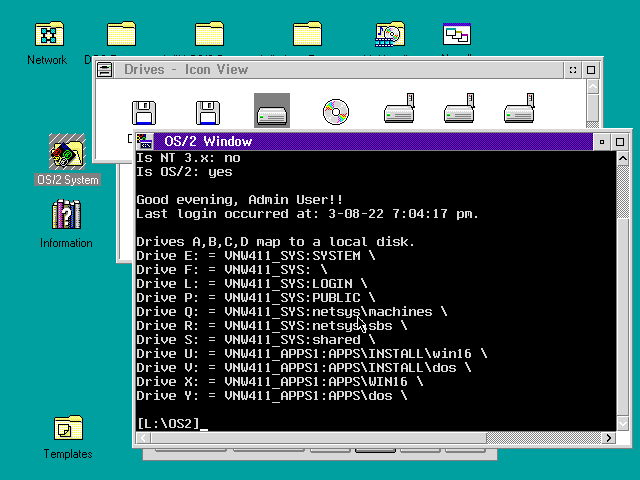
Task: Select the first floppy drive icon in Drives
Action: click(145, 112)
